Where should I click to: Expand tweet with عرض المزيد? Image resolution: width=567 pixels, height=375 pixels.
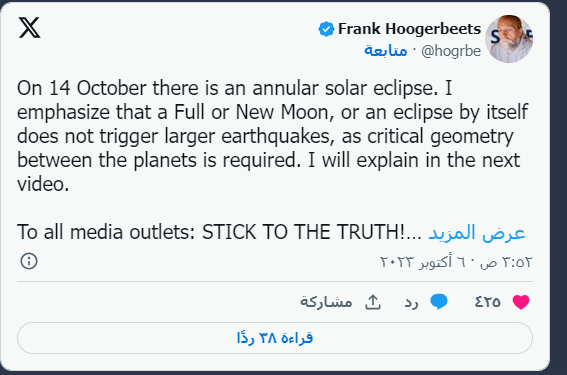[x=477, y=232]
